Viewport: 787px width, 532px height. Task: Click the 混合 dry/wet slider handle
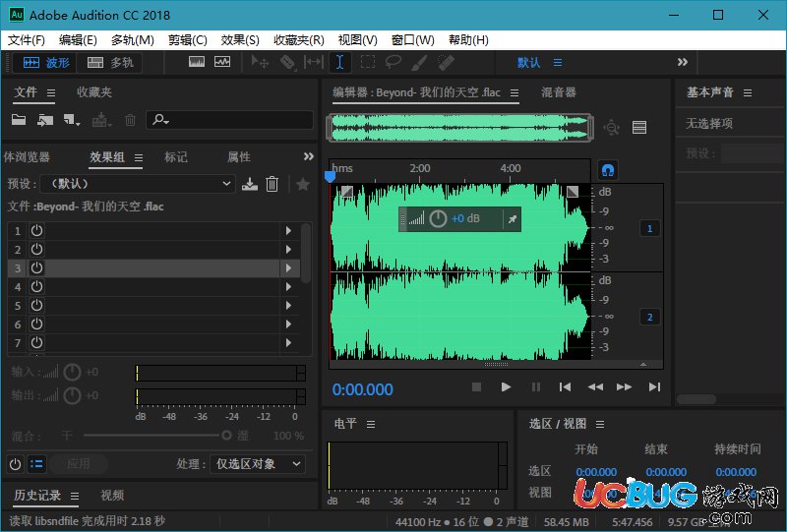pos(226,435)
